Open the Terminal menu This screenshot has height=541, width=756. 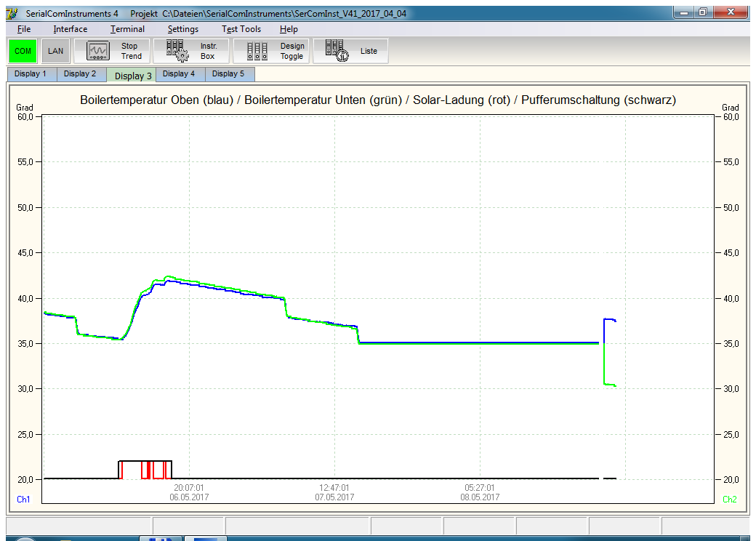(x=127, y=29)
